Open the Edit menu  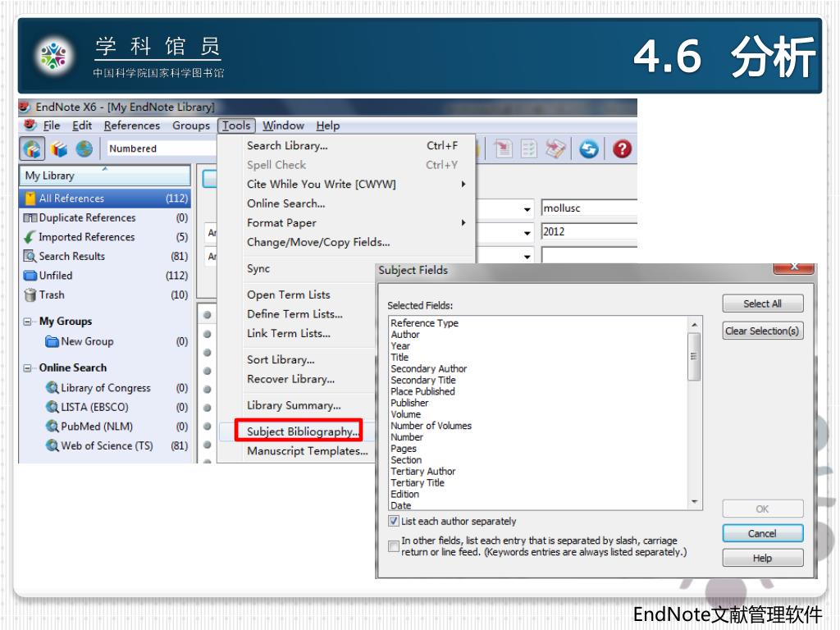click(x=82, y=126)
